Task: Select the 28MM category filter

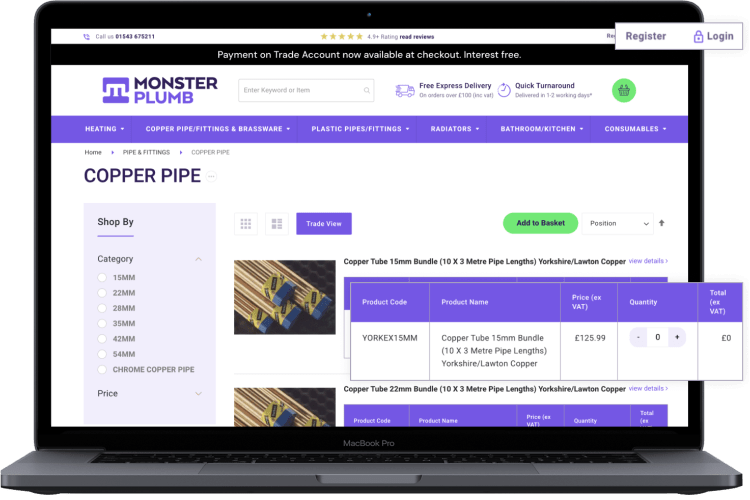Action: (117, 308)
